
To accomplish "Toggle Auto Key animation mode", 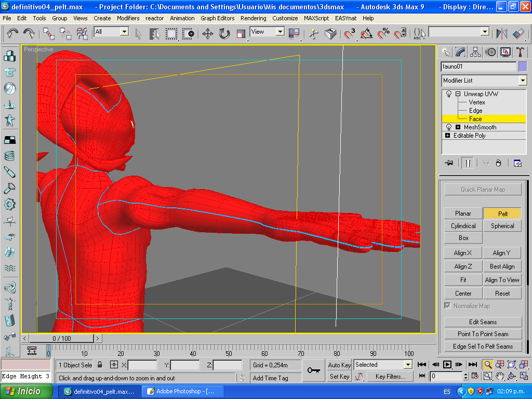I will pyautogui.click(x=339, y=365).
